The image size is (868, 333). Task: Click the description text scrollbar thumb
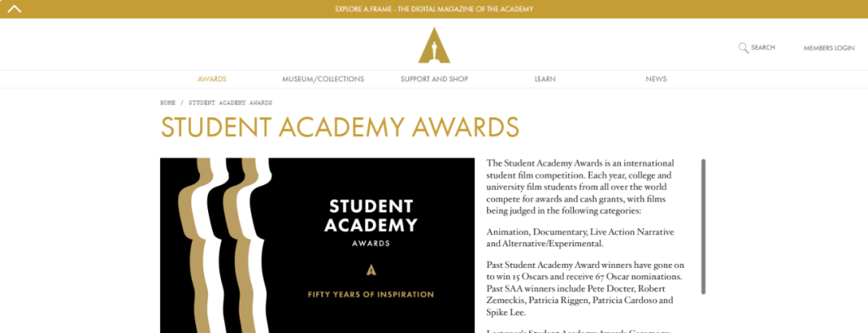coord(703,226)
